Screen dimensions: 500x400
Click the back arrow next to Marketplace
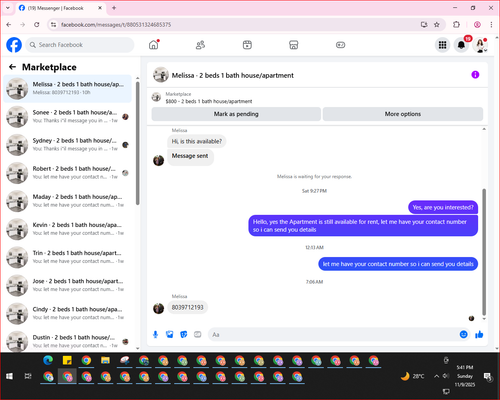12,67
